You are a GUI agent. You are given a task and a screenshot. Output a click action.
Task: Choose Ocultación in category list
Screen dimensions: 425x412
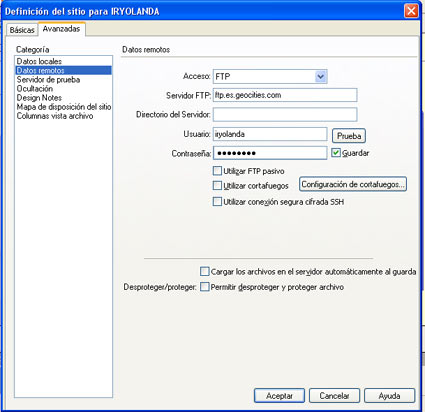[x=35, y=89]
